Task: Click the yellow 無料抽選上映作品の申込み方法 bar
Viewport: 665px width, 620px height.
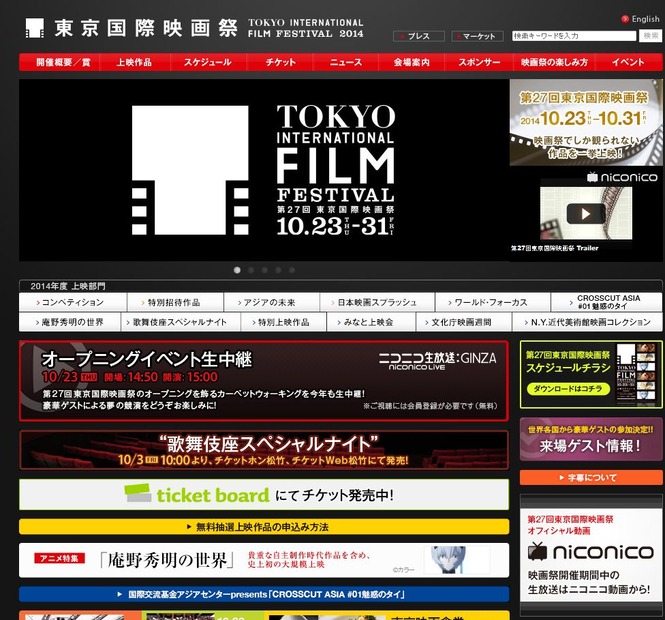Action: (264, 527)
